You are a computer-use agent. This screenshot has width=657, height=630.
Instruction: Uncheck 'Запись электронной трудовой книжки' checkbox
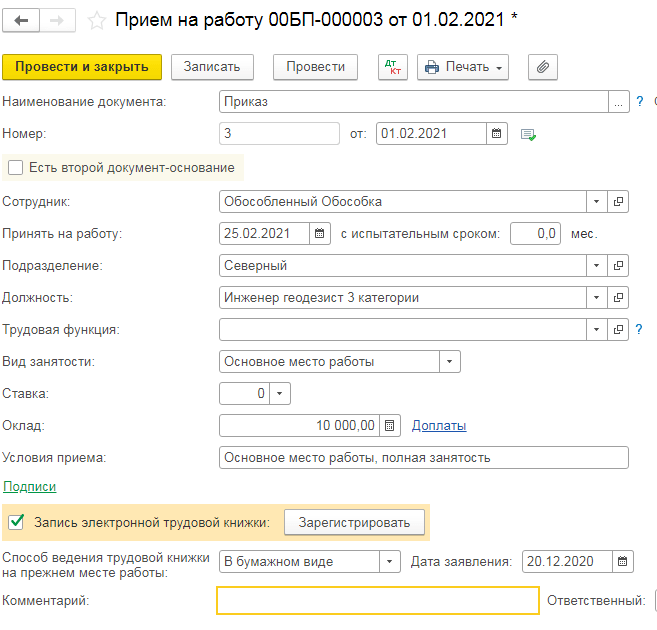(16, 521)
